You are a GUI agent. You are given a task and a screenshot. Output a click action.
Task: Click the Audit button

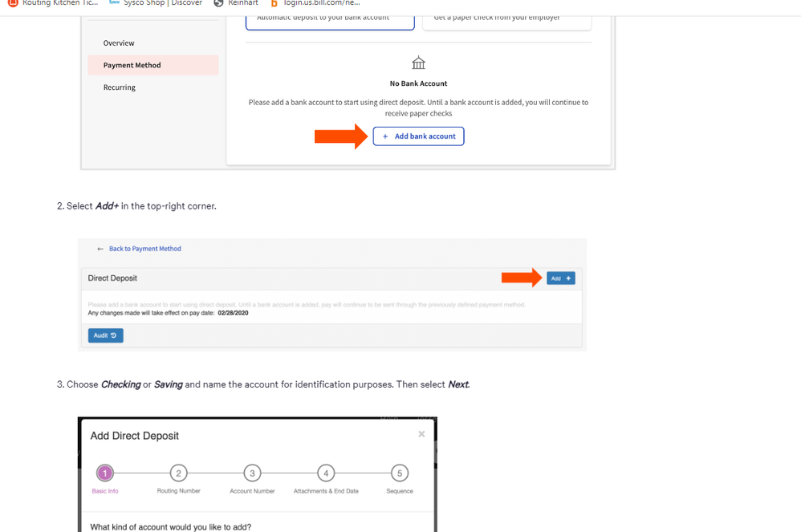pyautogui.click(x=105, y=335)
